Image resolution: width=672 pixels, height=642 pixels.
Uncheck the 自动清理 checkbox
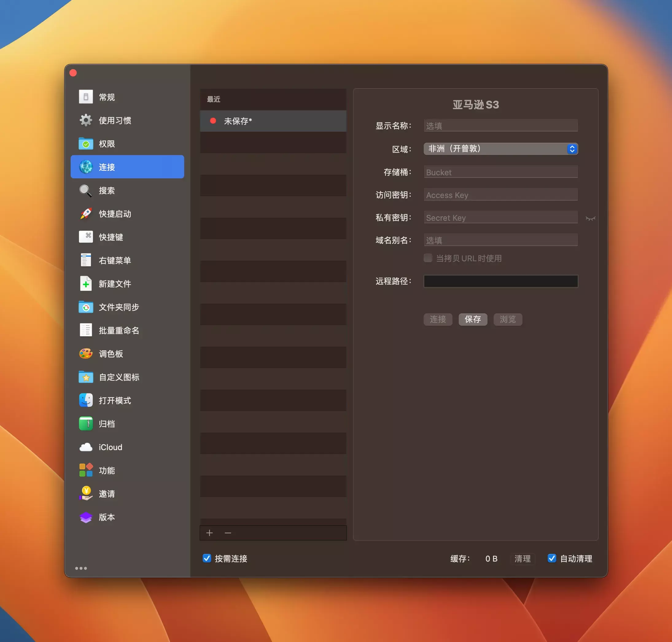tap(552, 558)
